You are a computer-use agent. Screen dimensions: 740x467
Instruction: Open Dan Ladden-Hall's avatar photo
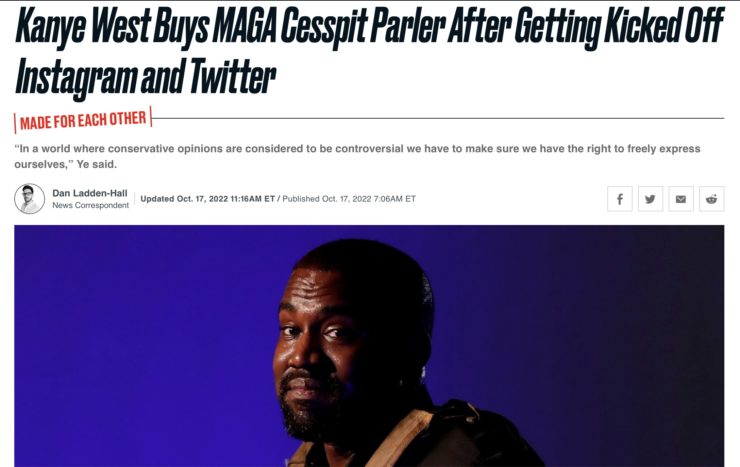click(29, 199)
